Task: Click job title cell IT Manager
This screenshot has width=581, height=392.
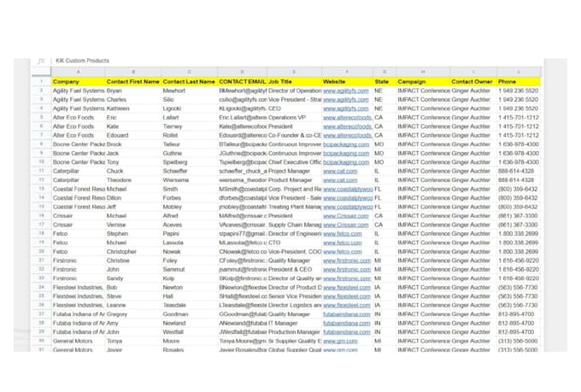Action: click(x=294, y=323)
